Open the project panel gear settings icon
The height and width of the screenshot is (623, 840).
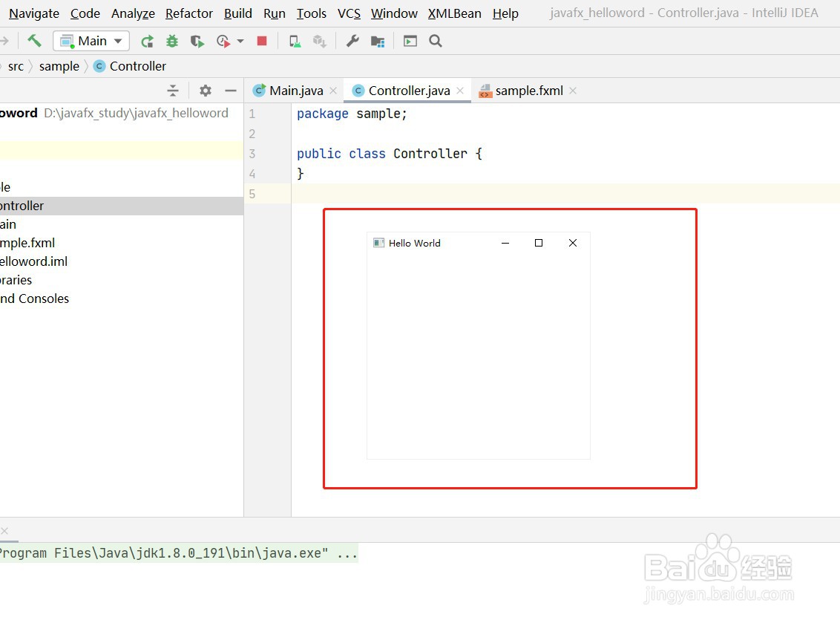[x=205, y=90]
